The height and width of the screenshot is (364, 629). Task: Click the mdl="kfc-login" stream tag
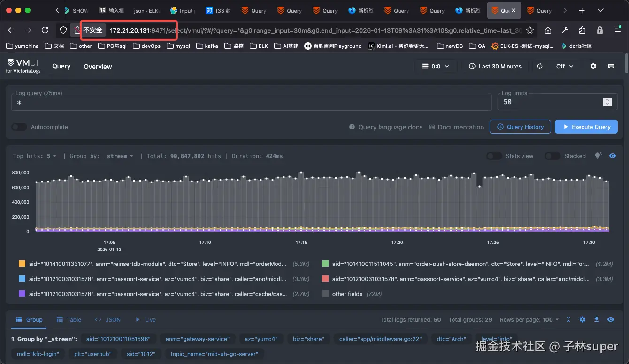point(38,354)
